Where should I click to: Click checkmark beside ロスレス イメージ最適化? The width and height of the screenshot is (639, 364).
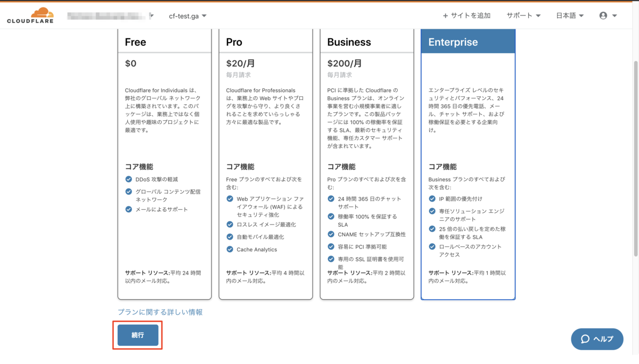click(x=230, y=224)
